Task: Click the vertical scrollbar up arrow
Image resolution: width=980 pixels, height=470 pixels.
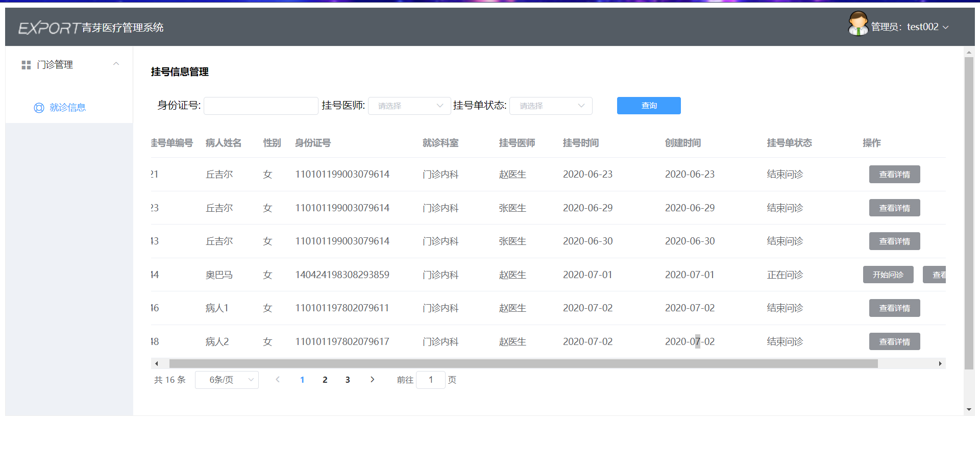Action: pyautogui.click(x=969, y=52)
